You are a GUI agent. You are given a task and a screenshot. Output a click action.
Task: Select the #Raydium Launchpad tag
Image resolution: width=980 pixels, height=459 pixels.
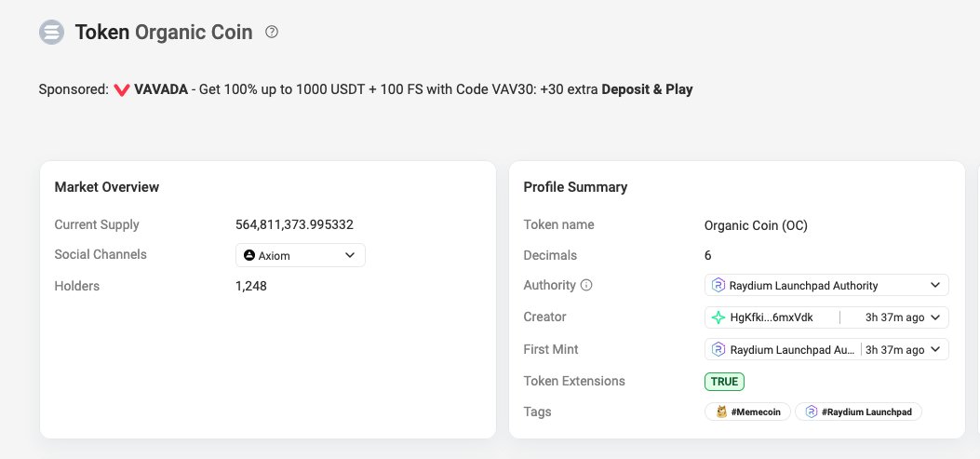(858, 412)
